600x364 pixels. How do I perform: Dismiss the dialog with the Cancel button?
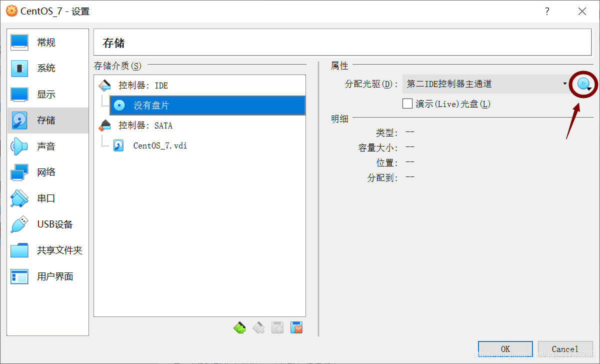pyautogui.click(x=565, y=349)
